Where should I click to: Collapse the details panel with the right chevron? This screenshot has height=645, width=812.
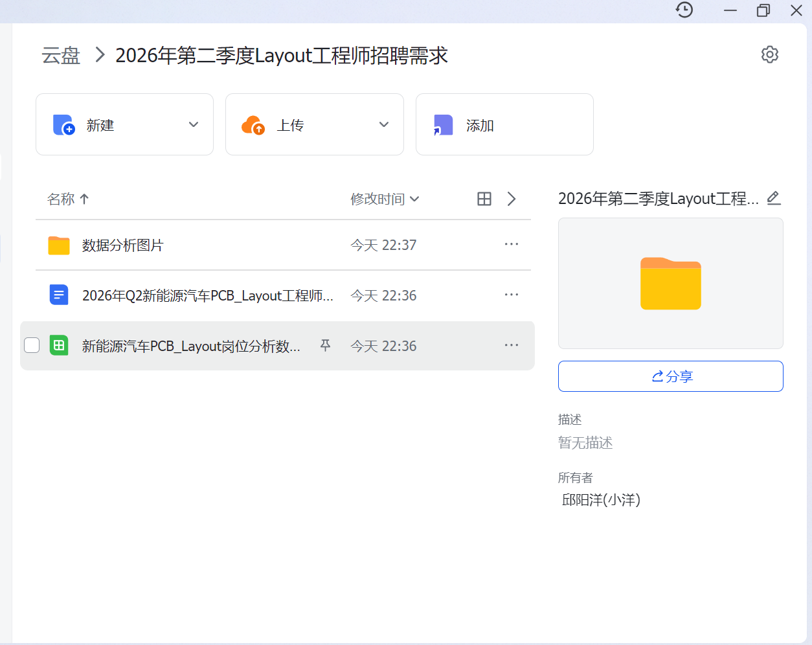pyautogui.click(x=512, y=199)
